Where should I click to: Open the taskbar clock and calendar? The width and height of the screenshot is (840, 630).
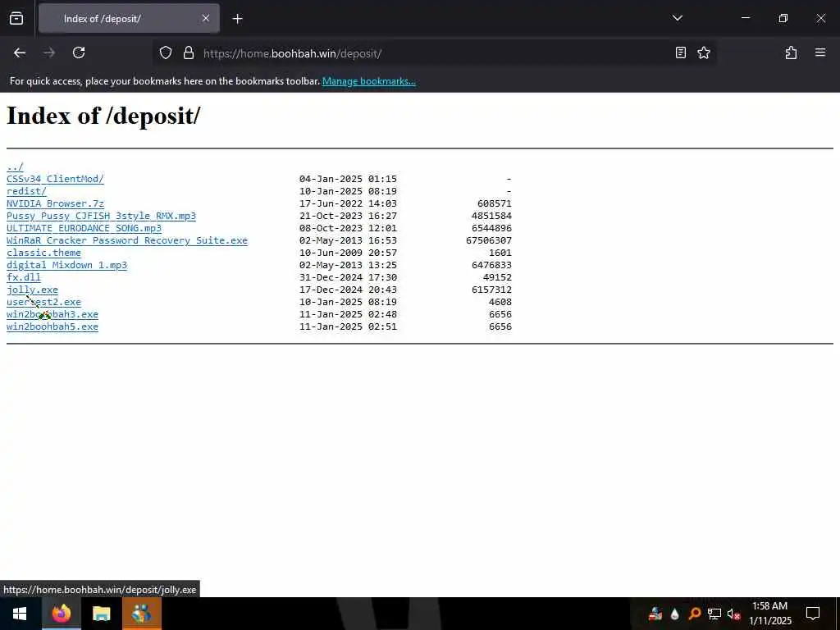[x=769, y=614]
